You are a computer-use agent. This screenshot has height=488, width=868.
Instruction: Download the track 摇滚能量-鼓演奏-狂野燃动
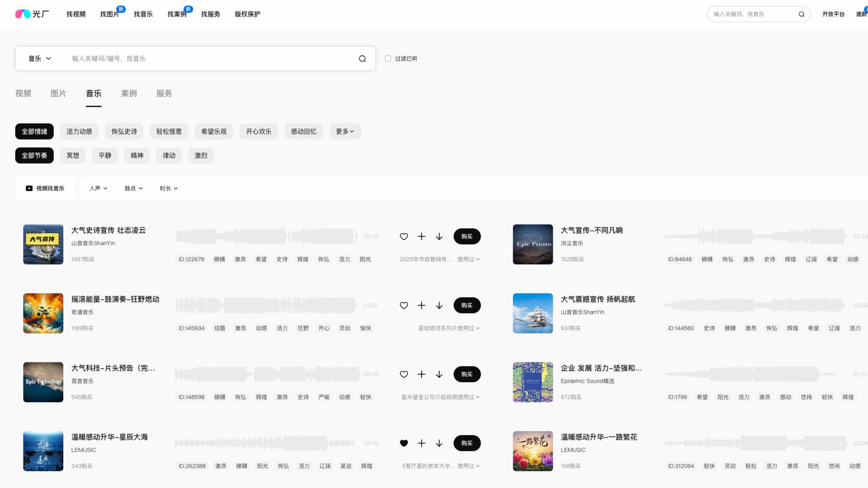click(x=439, y=305)
